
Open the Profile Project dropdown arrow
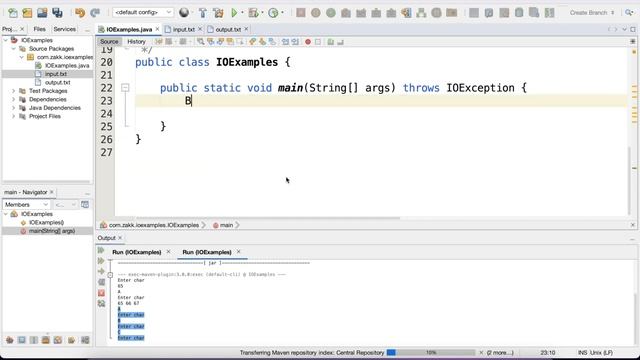point(282,13)
